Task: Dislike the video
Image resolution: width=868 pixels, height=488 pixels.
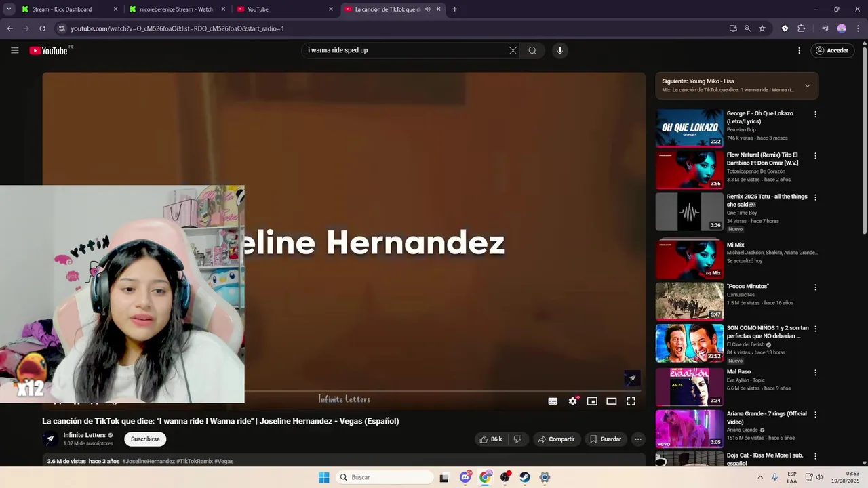Action: (517, 439)
